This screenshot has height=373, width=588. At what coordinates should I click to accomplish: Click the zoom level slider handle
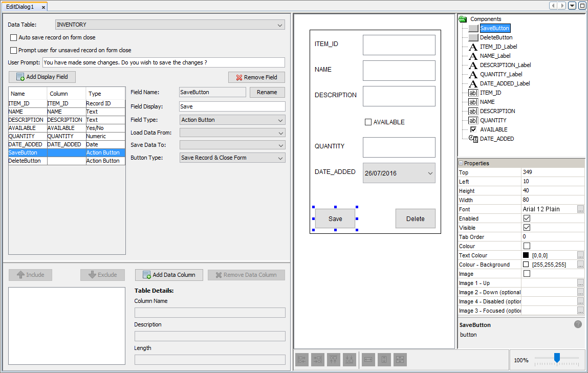[557, 358]
